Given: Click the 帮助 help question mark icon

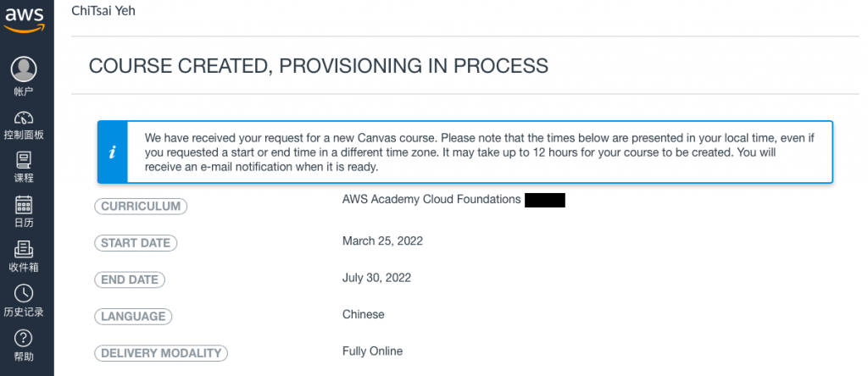Looking at the screenshot, I should tap(24, 338).
